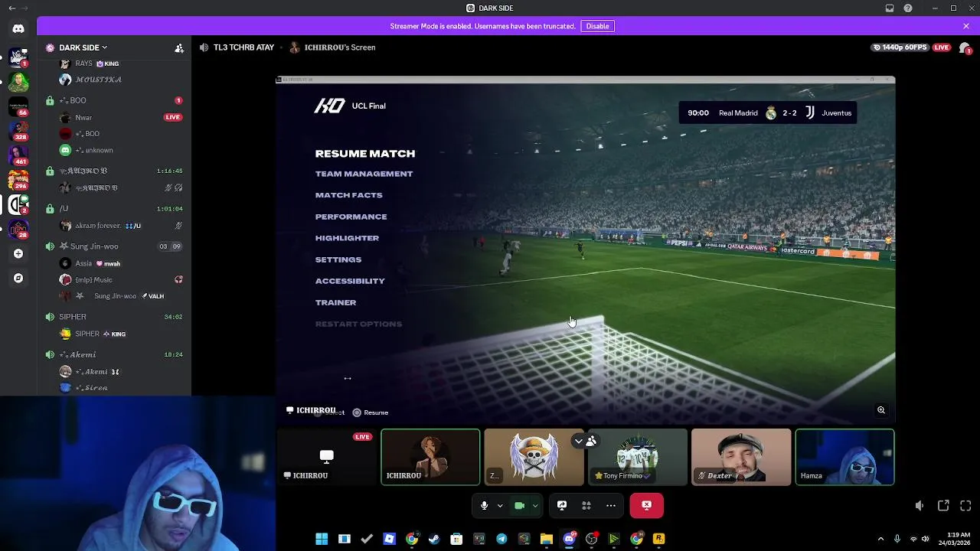The image size is (980, 551).
Task: Select Hamza's video tile
Action: [844, 457]
